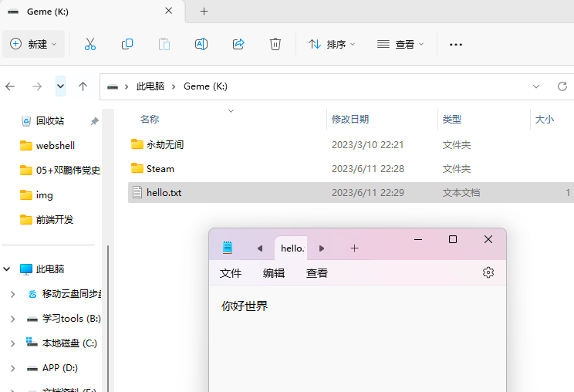Click the Cut scissors icon
The width and height of the screenshot is (574, 392).
(90, 45)
